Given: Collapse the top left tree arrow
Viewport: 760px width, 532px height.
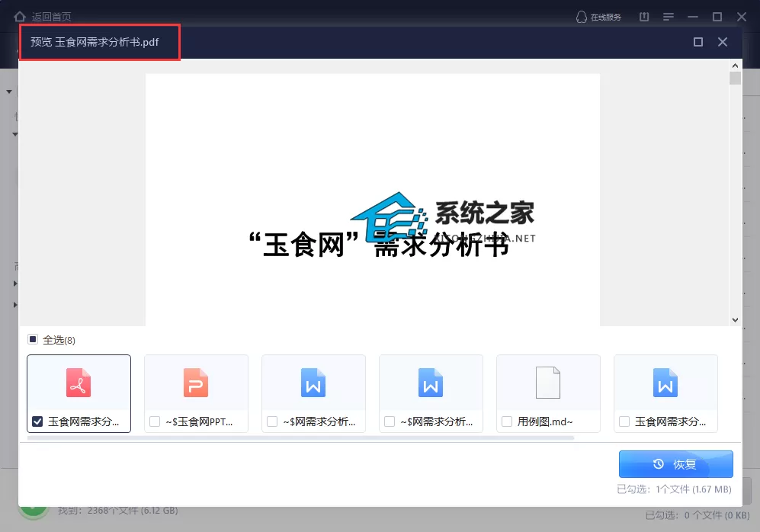Looking at the screenshot, I should click(x=8, y=91).
